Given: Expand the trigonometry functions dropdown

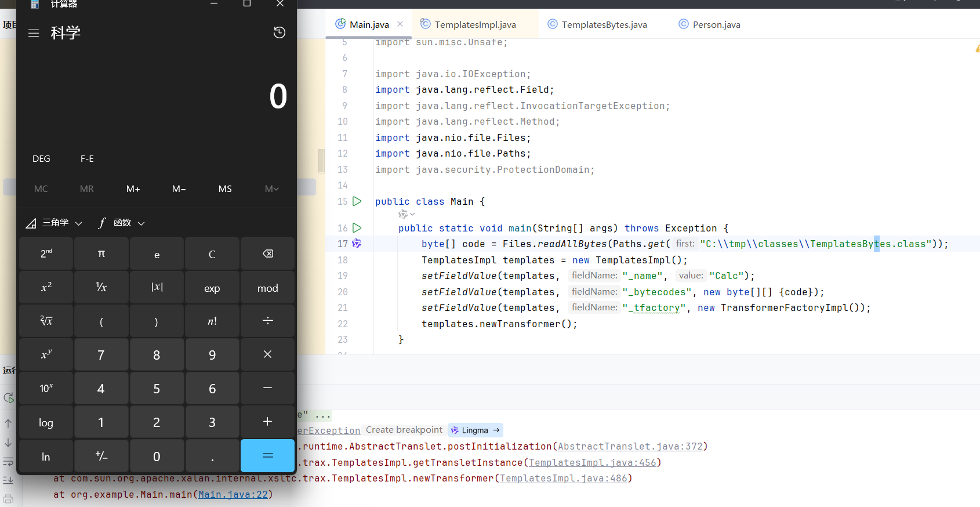Looking at the screenshot, I should 54,223.
